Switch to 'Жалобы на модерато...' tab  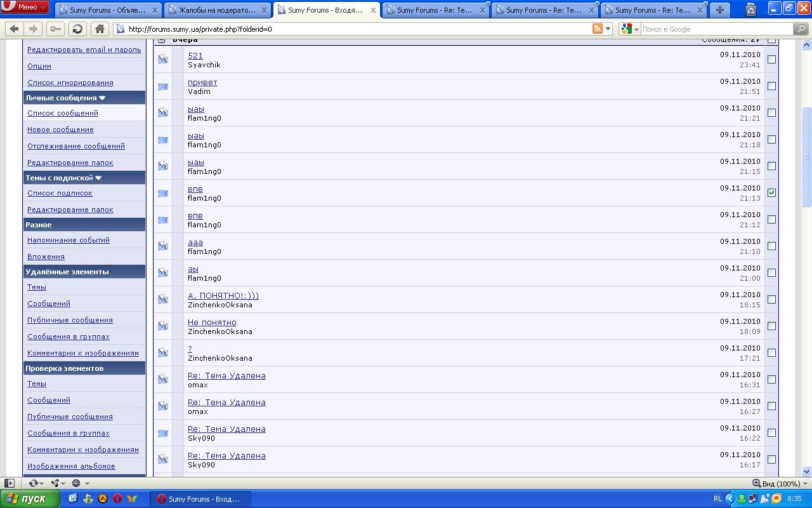click(x=217, y=10)
